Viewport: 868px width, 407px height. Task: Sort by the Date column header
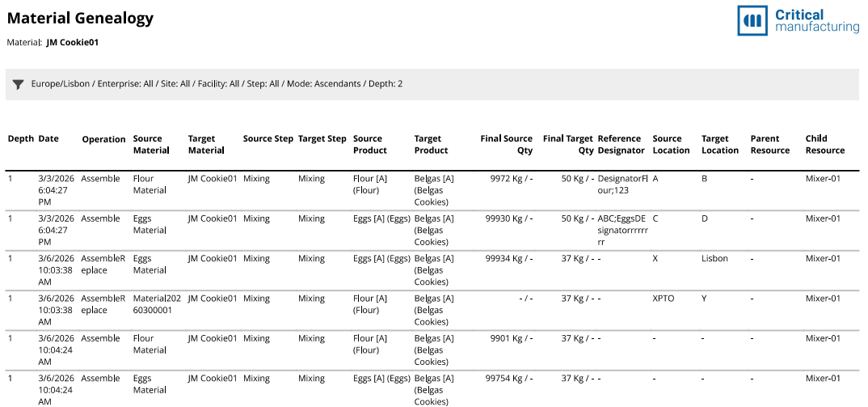click(x=48, y=138)
